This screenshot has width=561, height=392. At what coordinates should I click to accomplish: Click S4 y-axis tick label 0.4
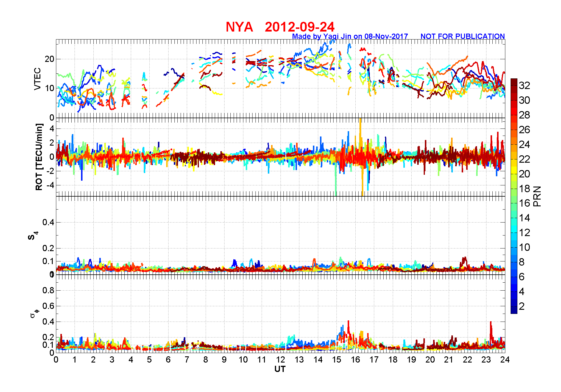click(x=48, y=222)
